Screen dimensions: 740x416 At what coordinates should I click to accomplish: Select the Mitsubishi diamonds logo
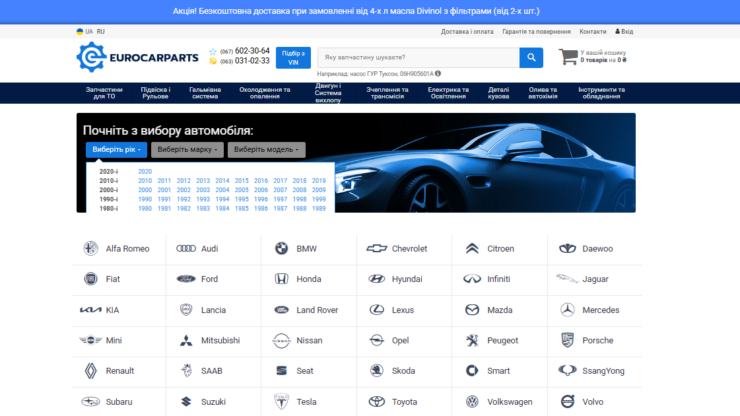tap(186, 340)
